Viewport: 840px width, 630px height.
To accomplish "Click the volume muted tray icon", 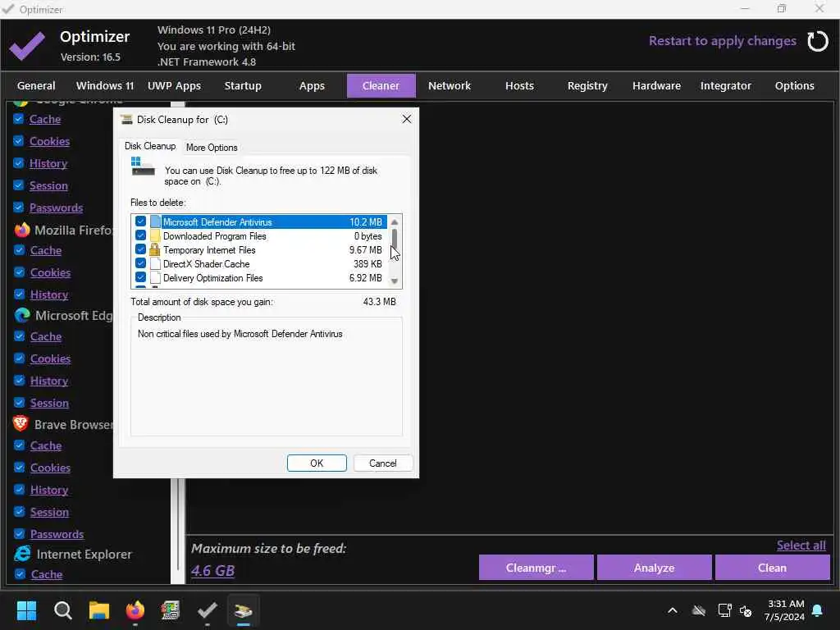I will tap(746, 610).
